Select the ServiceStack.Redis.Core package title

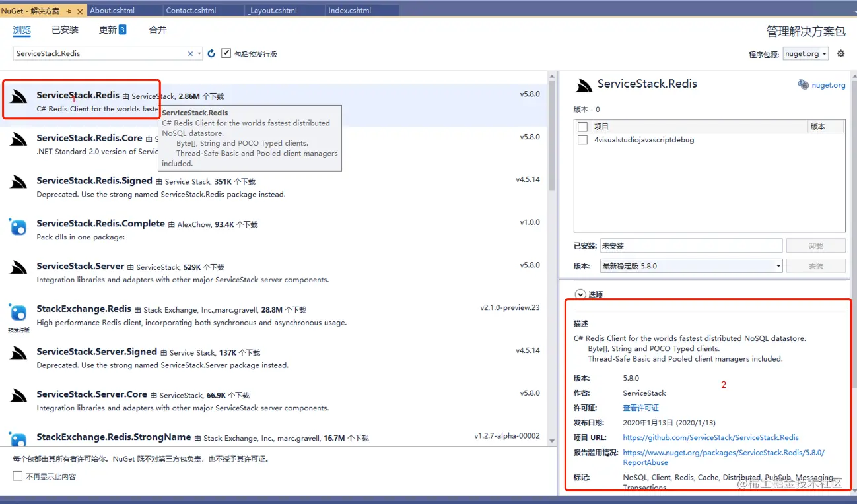click(89, 138)
